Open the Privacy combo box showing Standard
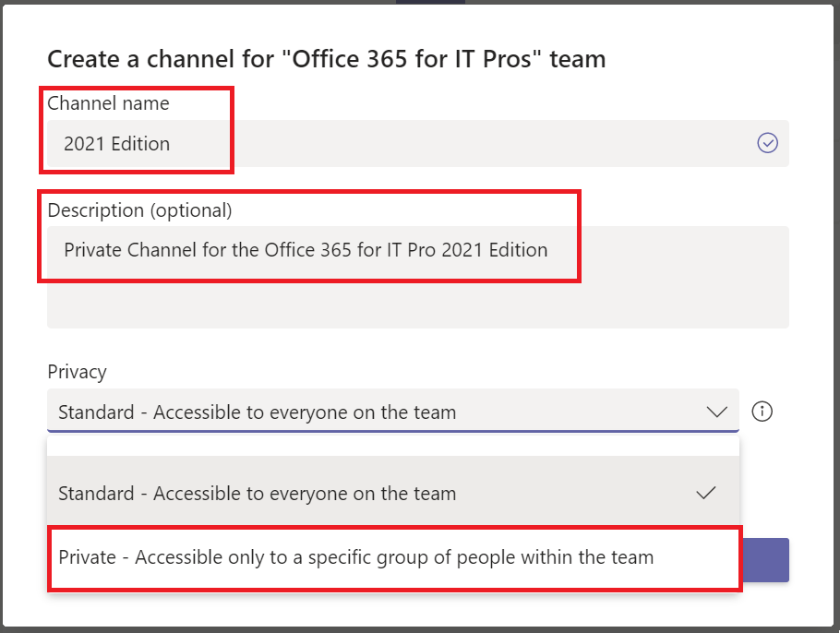 click(369, 412)
